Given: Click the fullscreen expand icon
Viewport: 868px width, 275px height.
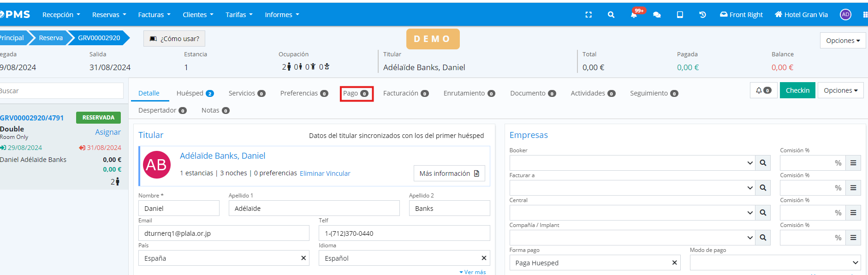Looking at the screenshot, I should click(x=589, y=15).
